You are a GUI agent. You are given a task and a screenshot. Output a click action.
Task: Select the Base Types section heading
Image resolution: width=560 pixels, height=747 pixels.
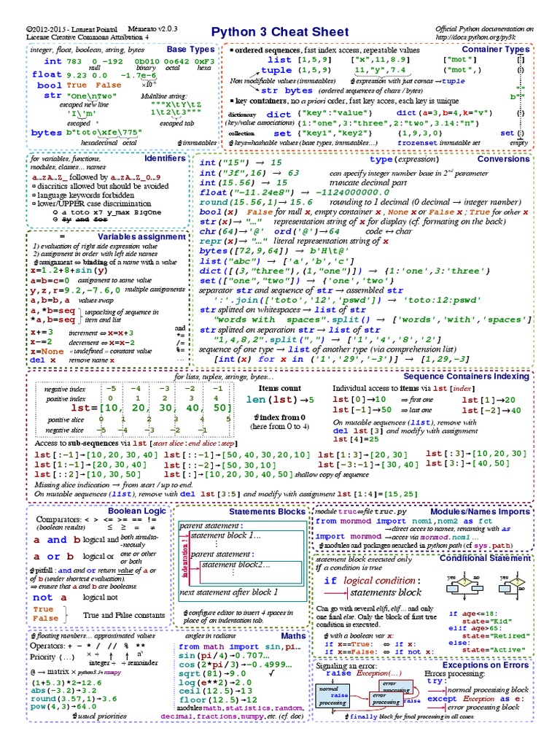click(190, 49)
